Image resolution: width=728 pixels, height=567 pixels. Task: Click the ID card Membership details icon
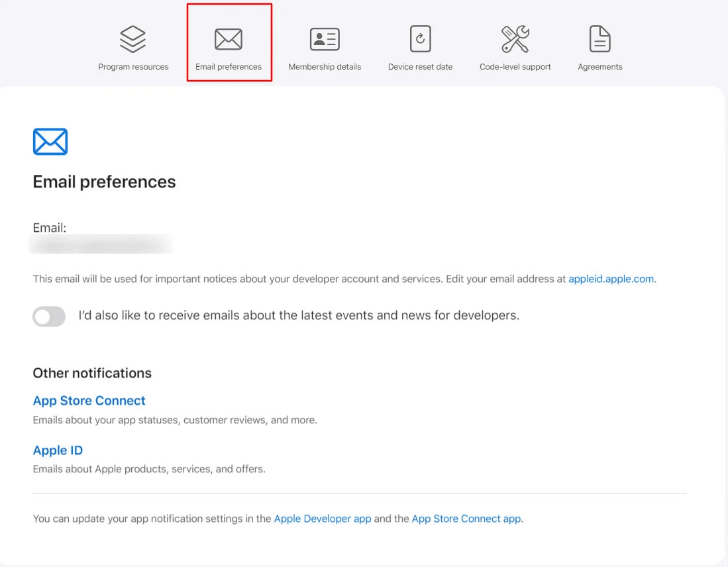click(x=325, y=39)
